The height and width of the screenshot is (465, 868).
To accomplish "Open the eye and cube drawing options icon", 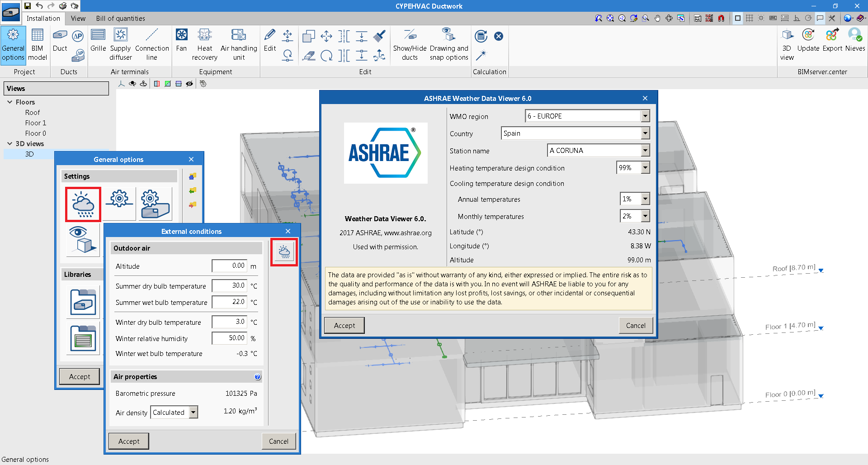I will [83, 240].
